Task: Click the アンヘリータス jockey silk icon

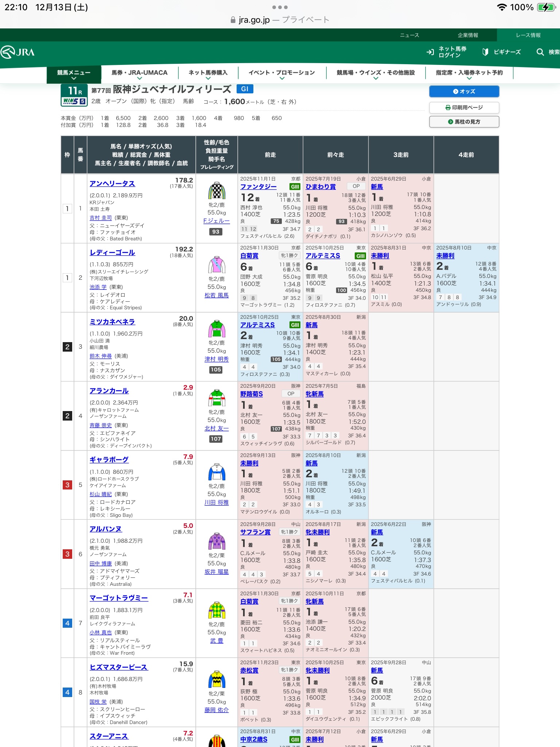Action: [x=217, y=191]
